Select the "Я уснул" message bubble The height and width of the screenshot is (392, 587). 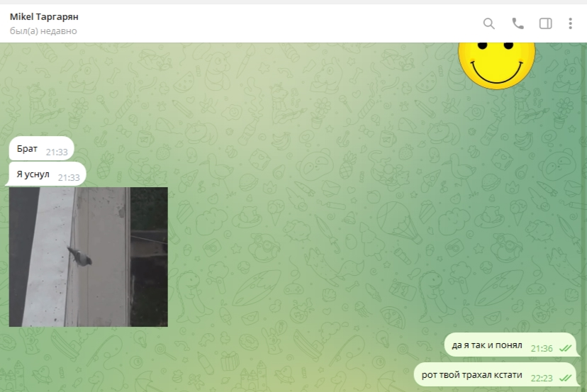(x=34, y=174)
